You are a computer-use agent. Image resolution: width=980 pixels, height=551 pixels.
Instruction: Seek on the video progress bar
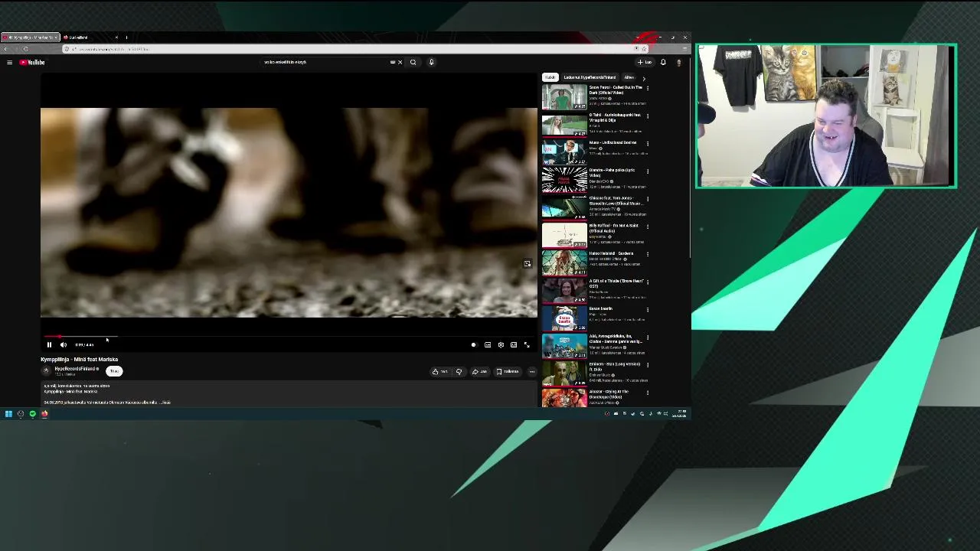(x=289, y=336)
